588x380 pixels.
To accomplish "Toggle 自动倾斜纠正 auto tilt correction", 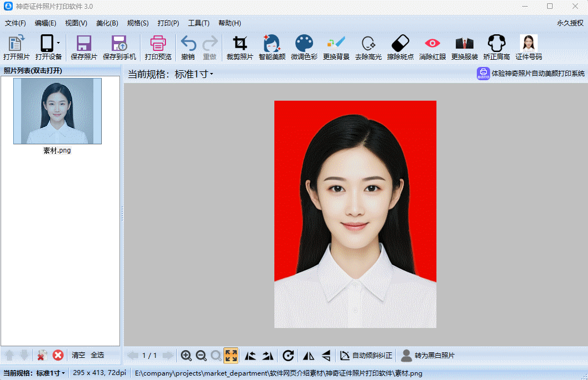I will (366, 355).
